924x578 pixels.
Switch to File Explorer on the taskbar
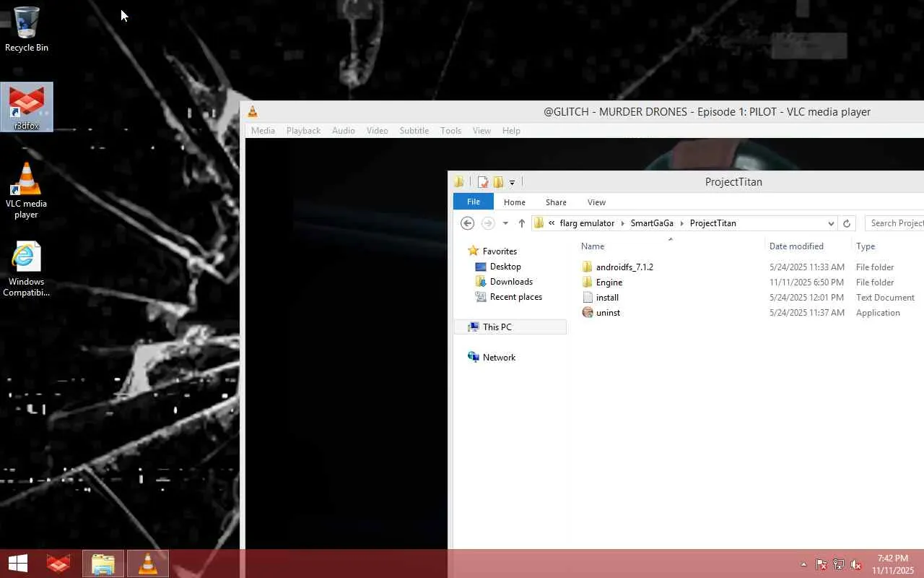coord(103,564)
